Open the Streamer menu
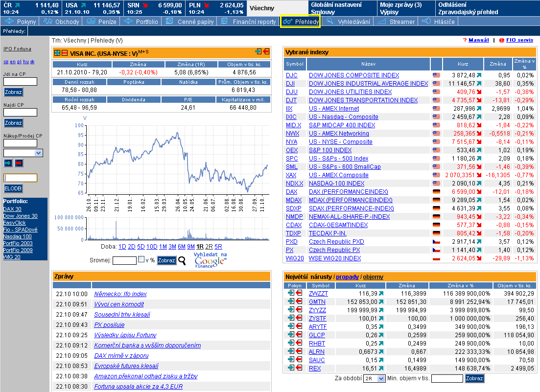540x392 pixels. point(397,22)
